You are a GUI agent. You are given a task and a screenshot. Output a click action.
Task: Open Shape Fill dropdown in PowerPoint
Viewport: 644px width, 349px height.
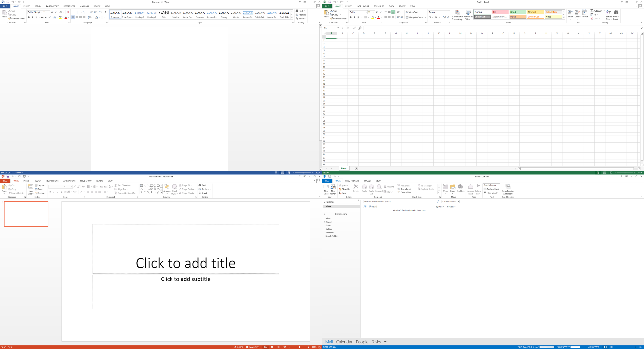tap(185, 185)
